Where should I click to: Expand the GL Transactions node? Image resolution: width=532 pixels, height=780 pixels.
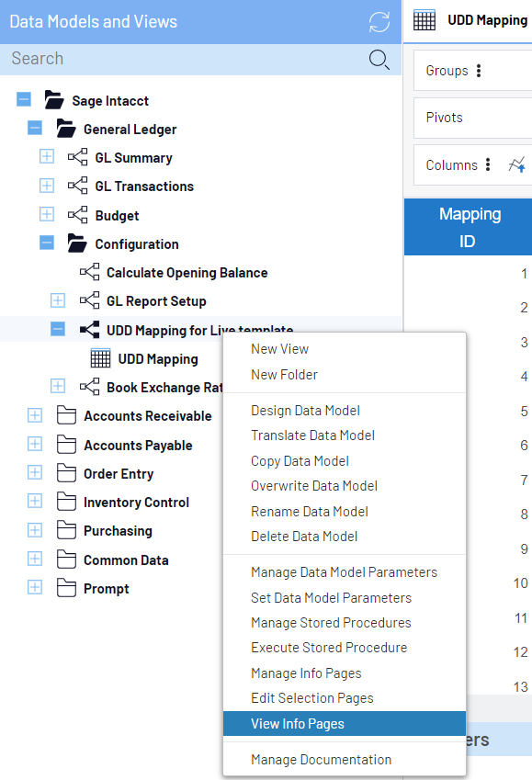[47, 185]
